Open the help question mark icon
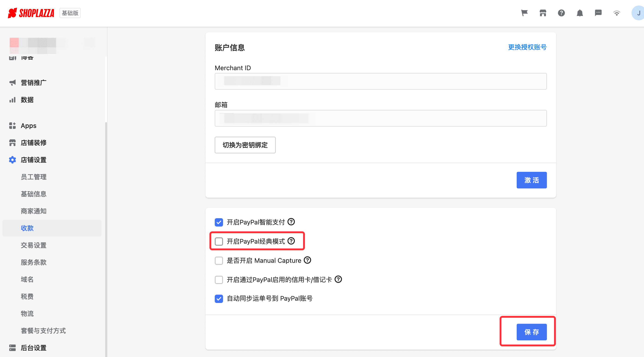The image size is (644, 357). [x=561, y=13]
